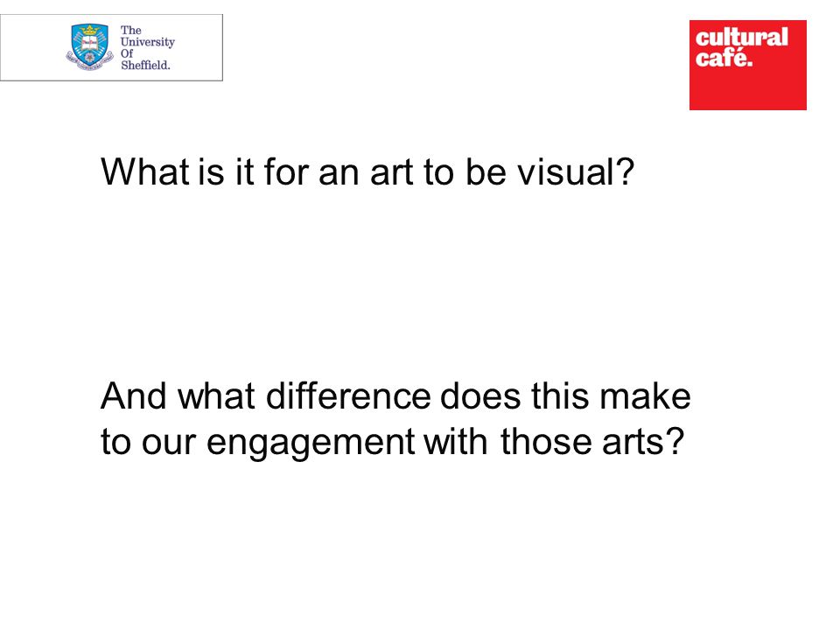Click the word "does" in the second question
This screenshot has width=840, height=630.
pyautogui.click(x=480, y=395)
